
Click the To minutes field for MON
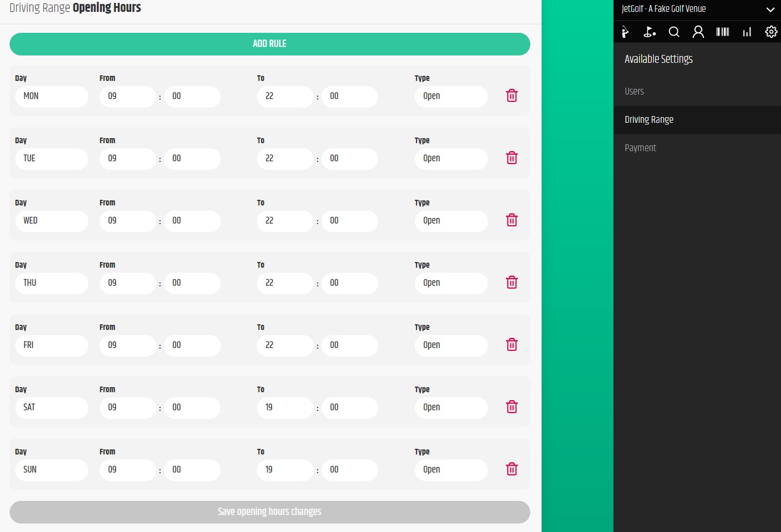point(350,96)
